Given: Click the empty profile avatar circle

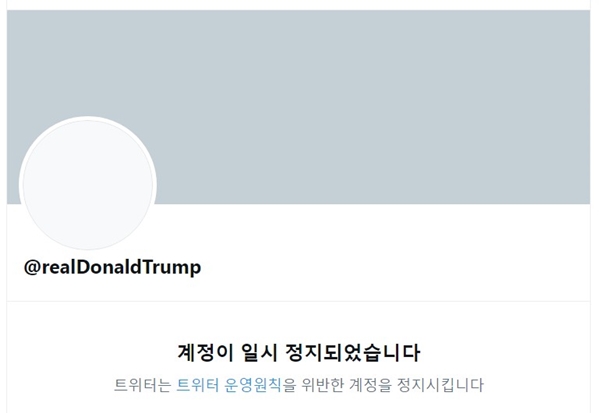Looking at the screenshot, I should pos(88,184).
